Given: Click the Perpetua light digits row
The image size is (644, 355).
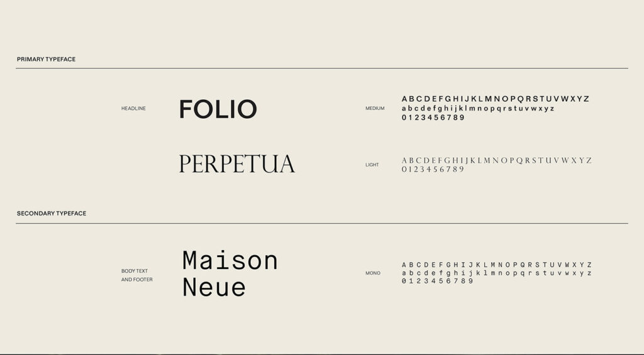Looking at the screenshot, I should tap(433, 169).
